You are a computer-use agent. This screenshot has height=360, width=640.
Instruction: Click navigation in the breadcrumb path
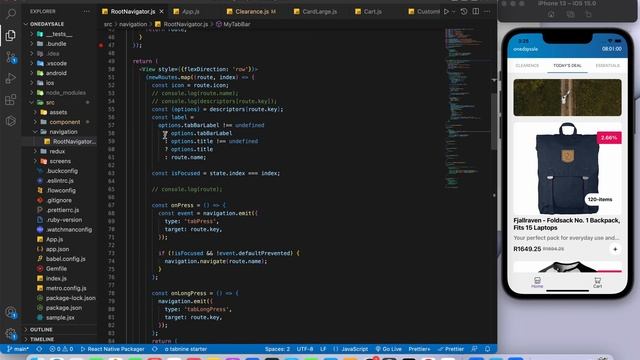coord(133,24)
